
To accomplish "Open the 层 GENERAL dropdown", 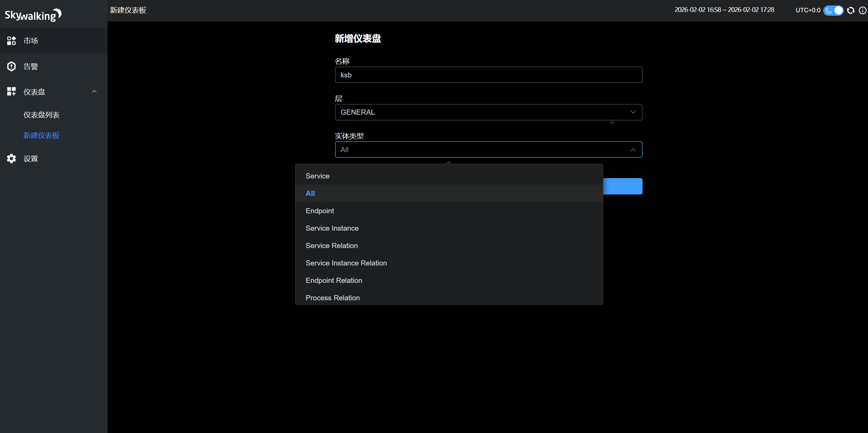I will tap(488, 112).
